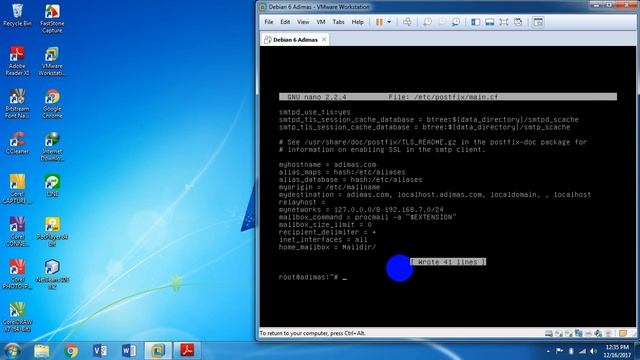Image resolution: width=640 pixels, height=360 pixels.
Task: Click the 'home_mailbox = Maildir/' line
Action: (327, 247)
